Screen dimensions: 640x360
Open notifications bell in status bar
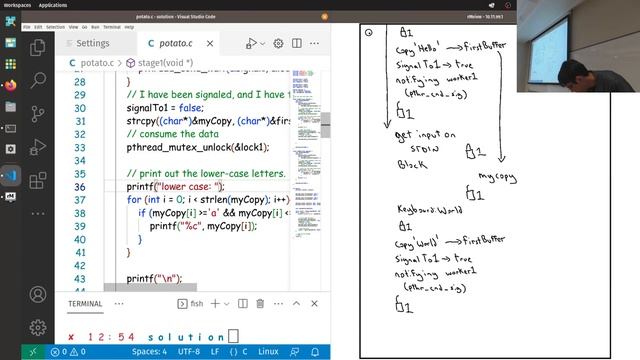pyautogui.click(x=315, y=351)
